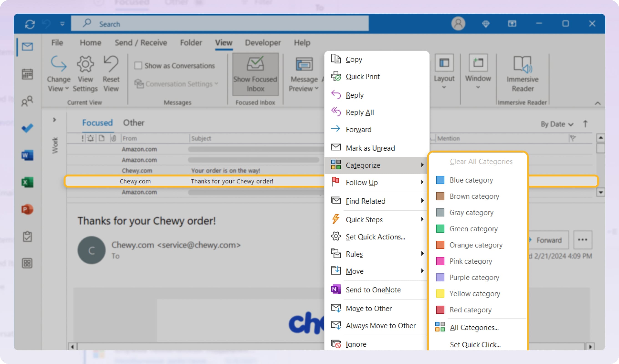Toggle Show Focused Inbox off

coord(255,74)
